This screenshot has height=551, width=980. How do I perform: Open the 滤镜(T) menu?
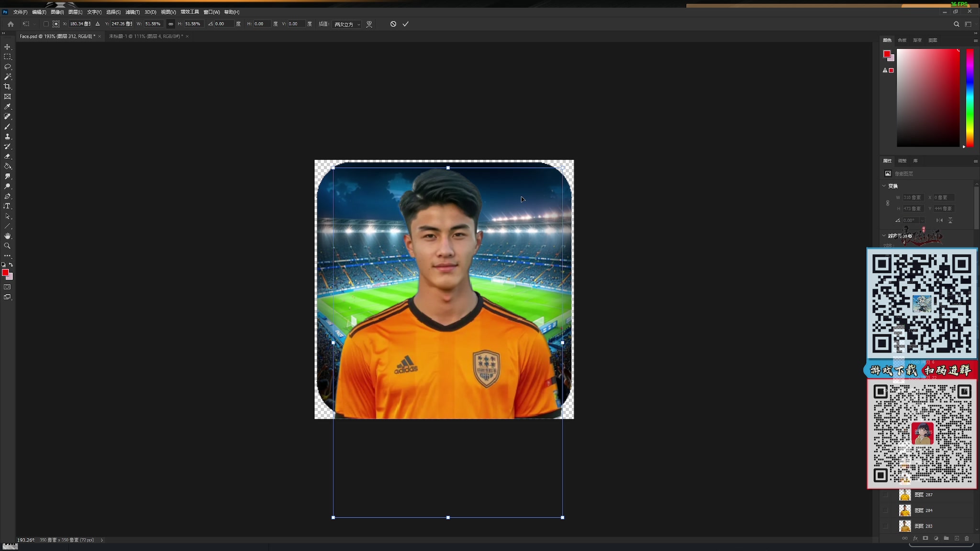coord(133,12)
